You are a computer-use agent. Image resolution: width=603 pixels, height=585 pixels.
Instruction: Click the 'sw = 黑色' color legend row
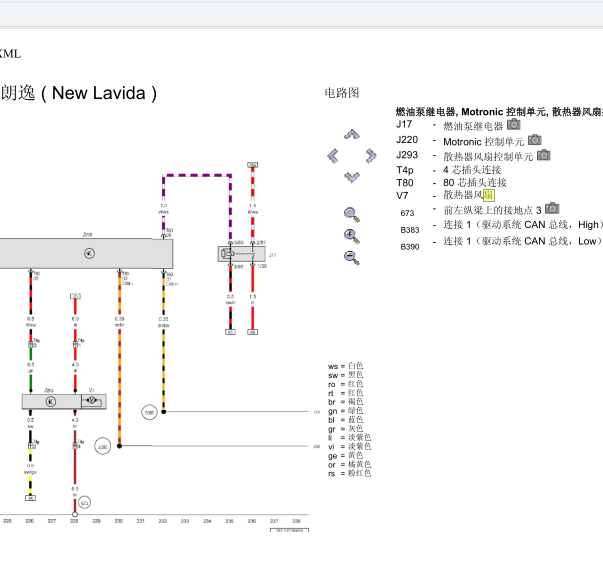[x=346, y=375]
